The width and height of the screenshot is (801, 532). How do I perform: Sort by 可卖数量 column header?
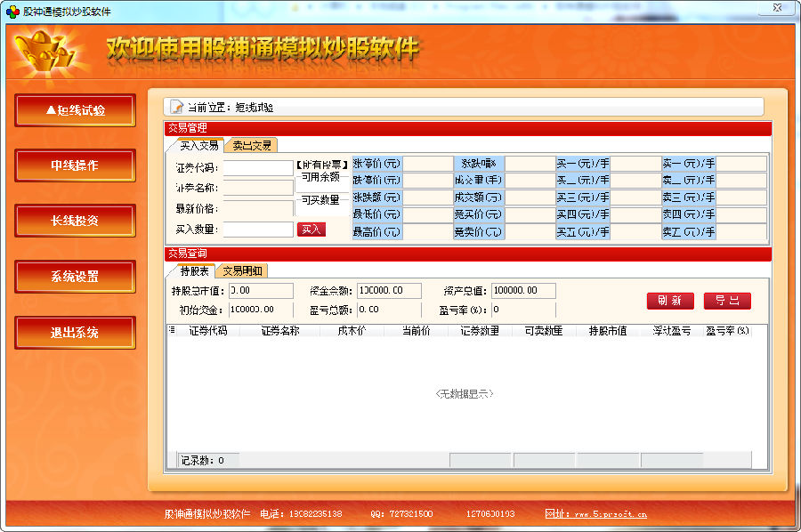point(544,331)
